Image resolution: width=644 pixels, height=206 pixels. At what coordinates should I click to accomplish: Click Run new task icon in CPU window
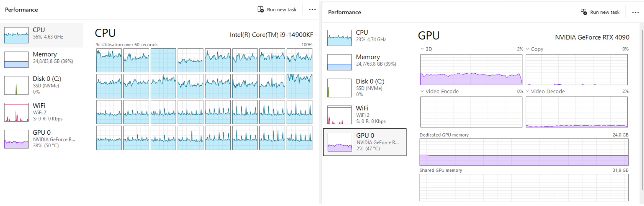coord(260,9)
